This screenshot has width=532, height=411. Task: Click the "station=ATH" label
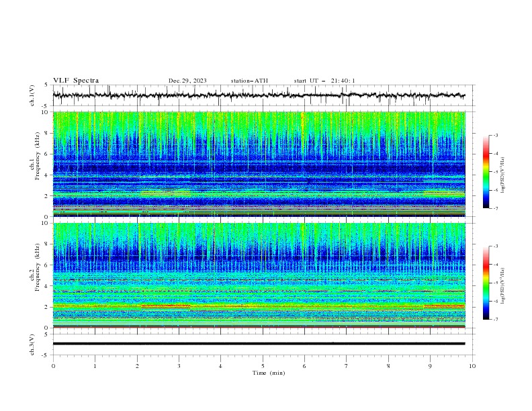[x=249, y=81]
